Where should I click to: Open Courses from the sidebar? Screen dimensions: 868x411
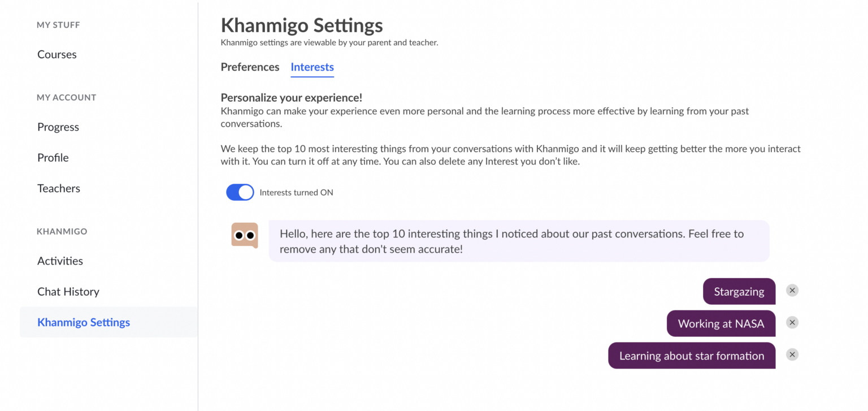[57, 54]
